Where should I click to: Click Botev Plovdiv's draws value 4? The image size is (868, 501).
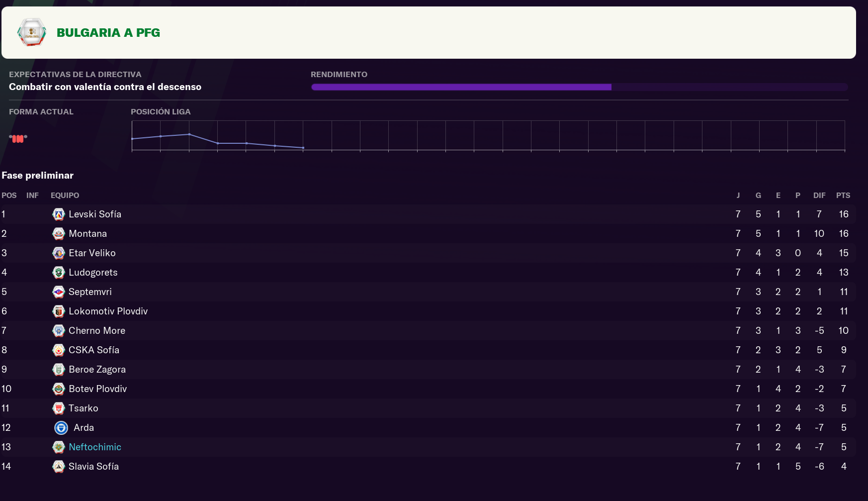pyautogui.click(x=778, y=389)
